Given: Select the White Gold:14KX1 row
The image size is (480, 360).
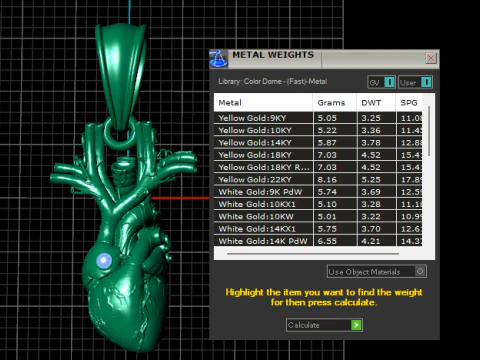Looking at the screenshot, I should point(318,229).
